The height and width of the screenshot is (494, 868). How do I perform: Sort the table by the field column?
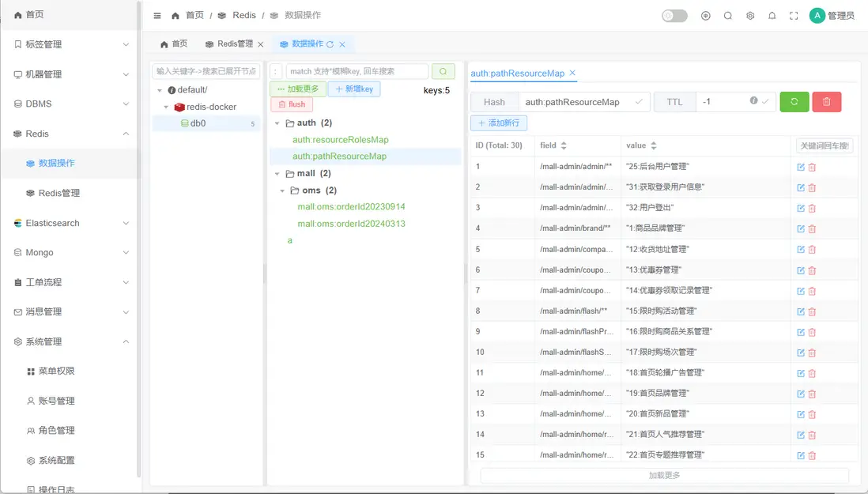564,145
